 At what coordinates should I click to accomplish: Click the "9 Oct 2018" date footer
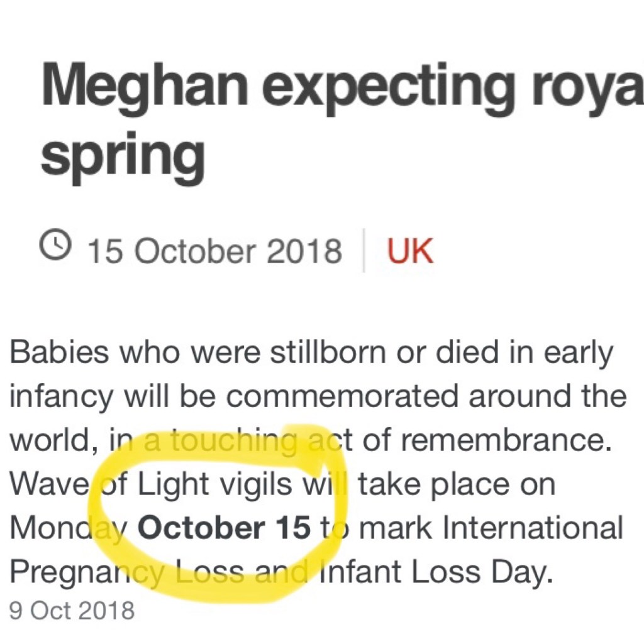click(72, 611)
